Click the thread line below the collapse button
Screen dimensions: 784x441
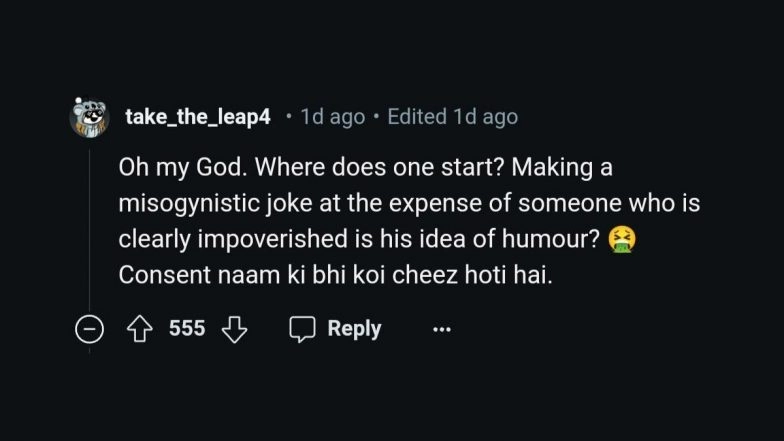(x=89, y=350)
